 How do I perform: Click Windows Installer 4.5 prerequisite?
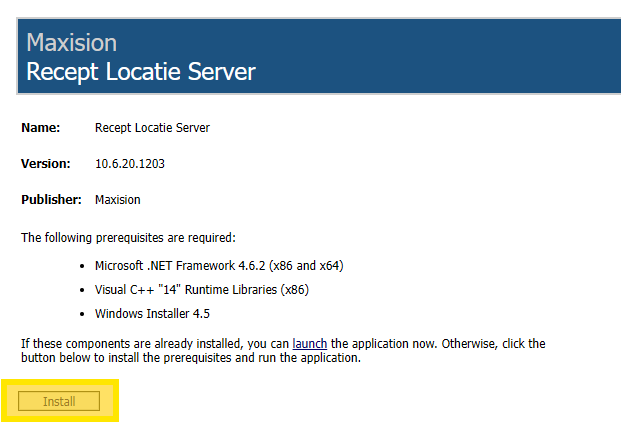pyautogui.click(x=152, y=314)
